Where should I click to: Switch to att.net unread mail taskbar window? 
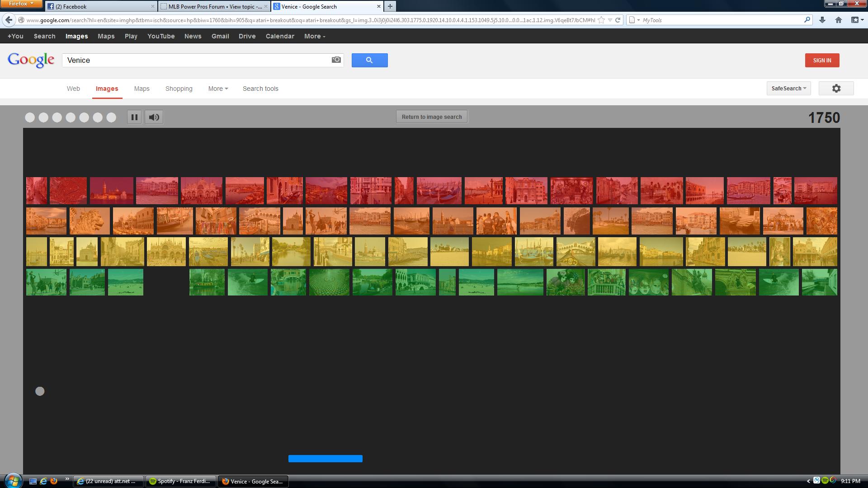(x=108, y=481)
